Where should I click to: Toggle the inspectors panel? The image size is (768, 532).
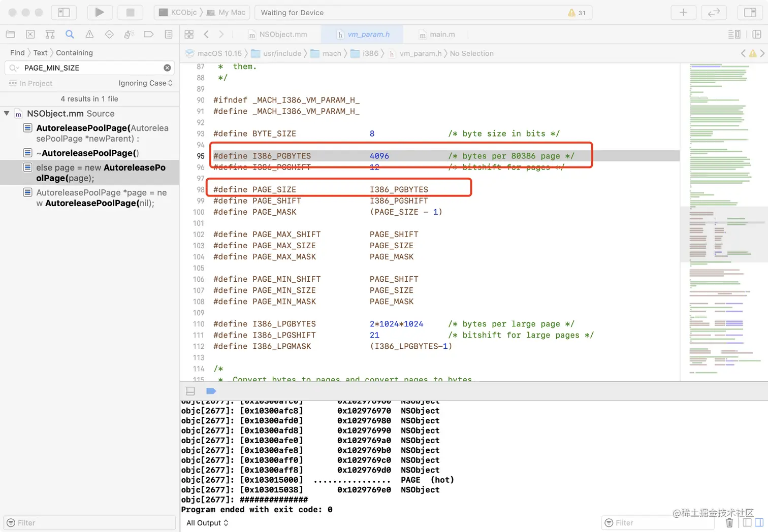tap(750, 12)
